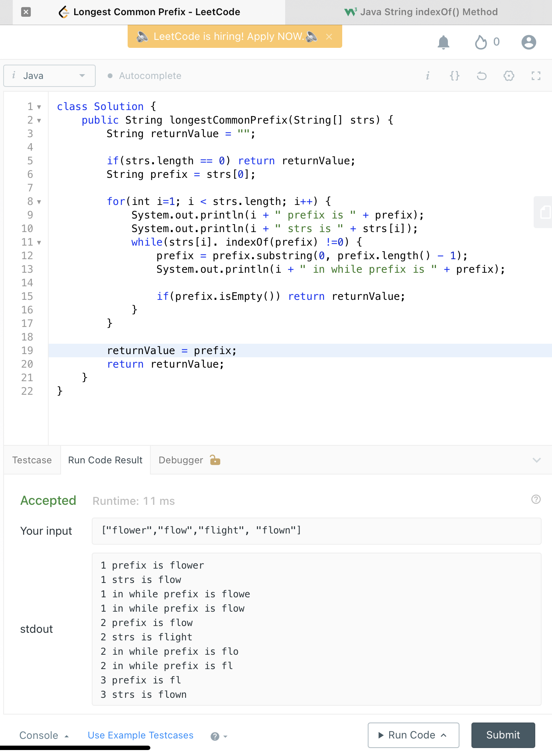Click Use Example Testcases link

[140, 735]
